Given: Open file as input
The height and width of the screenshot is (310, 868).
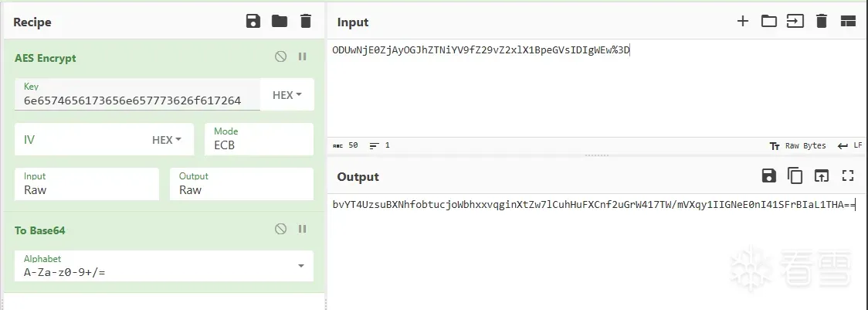Looking at the screenshot, I should [x=795, y=22].
